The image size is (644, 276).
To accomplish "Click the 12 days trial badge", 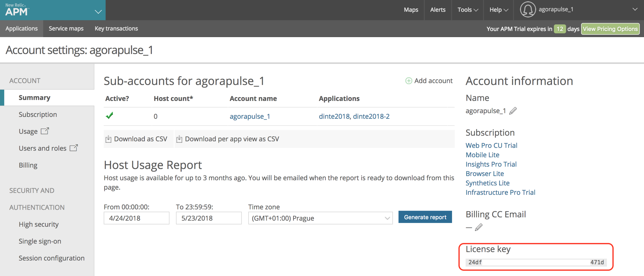I will (560, 29).
